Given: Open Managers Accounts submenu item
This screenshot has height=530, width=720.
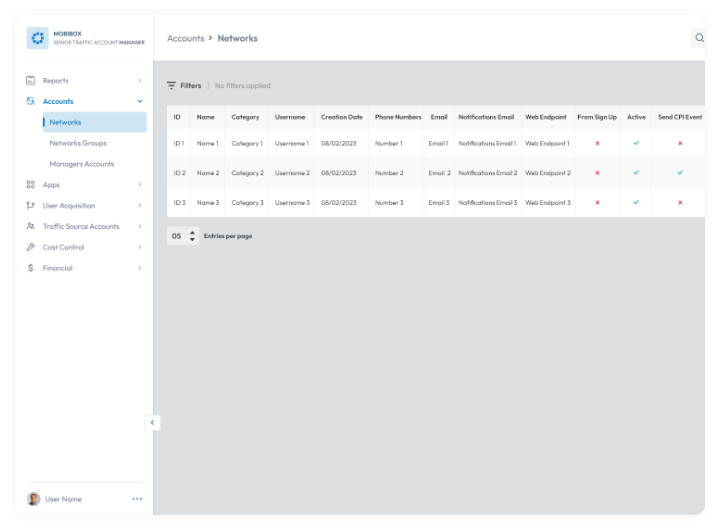Looking at the screenshot, I should 82,164.
